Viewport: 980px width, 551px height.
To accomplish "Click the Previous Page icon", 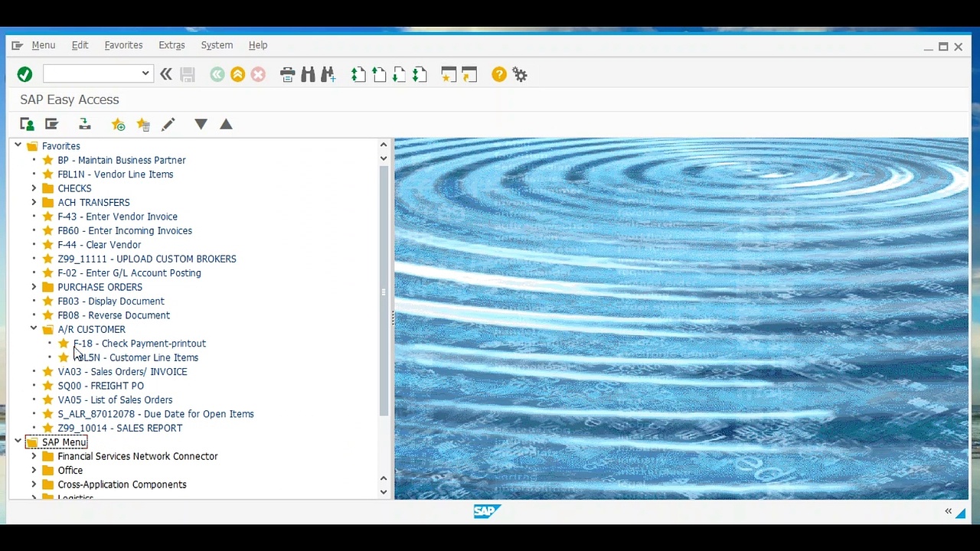I will pos(379,74).
